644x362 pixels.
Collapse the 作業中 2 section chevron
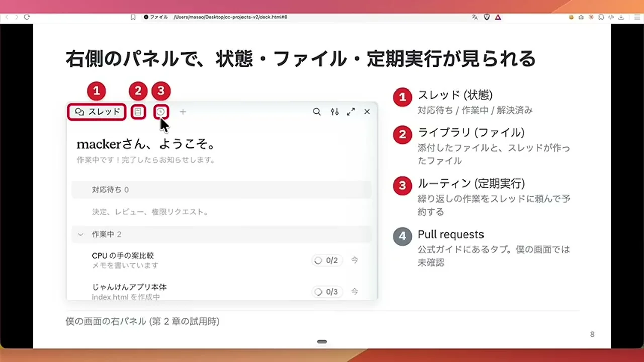80,234
